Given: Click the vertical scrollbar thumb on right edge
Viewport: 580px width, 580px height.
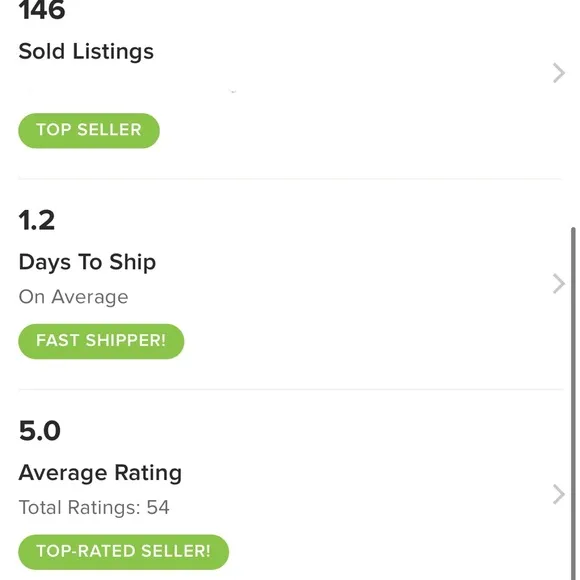Looking at the screenshot, I should [x=573, y=403].
